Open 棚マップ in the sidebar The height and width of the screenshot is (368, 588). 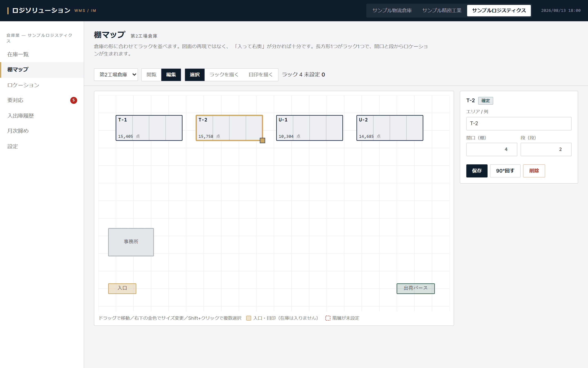[x=42, y=70]
